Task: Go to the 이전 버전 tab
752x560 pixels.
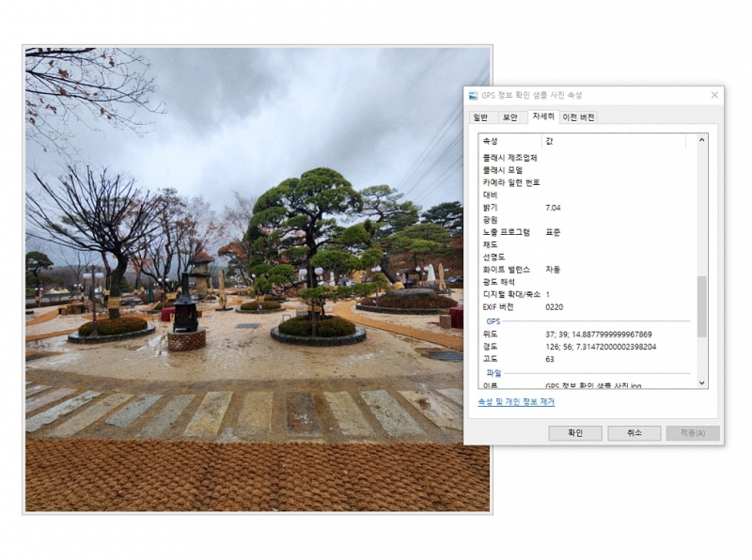Action: [x=578, y=117]
